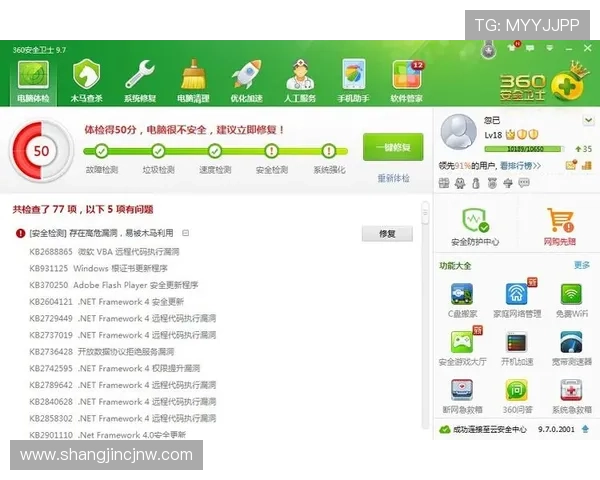Open 人工服务 doctor tab

(x=300, y=82)
